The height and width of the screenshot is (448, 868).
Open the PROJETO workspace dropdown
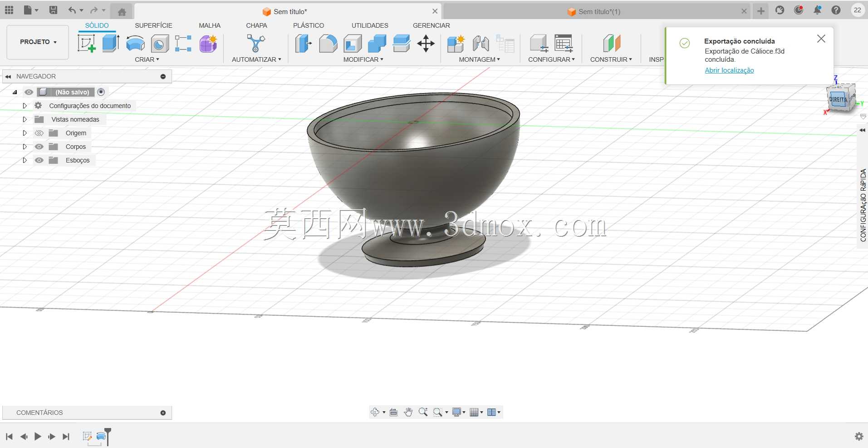pyautogui.click(x=38, y=42)
